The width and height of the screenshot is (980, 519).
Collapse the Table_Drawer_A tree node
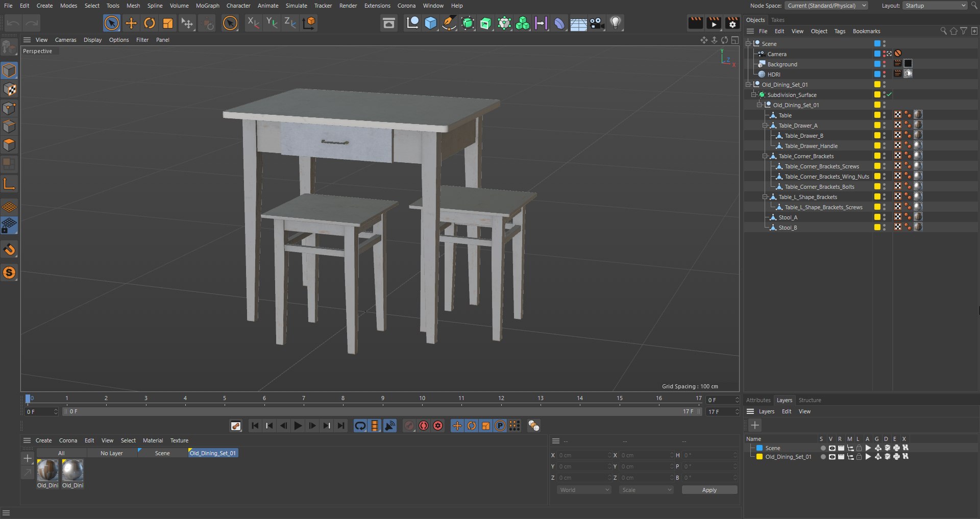[x=765, y=126]
